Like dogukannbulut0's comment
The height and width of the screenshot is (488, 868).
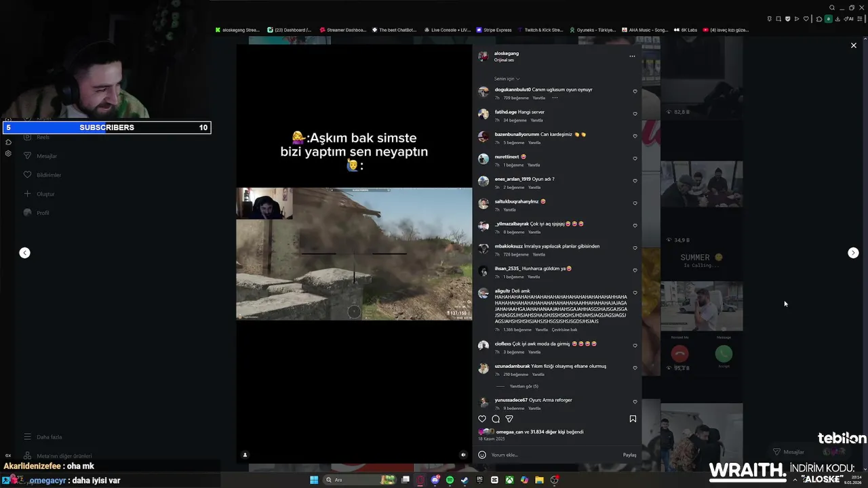tap(635, 91)
